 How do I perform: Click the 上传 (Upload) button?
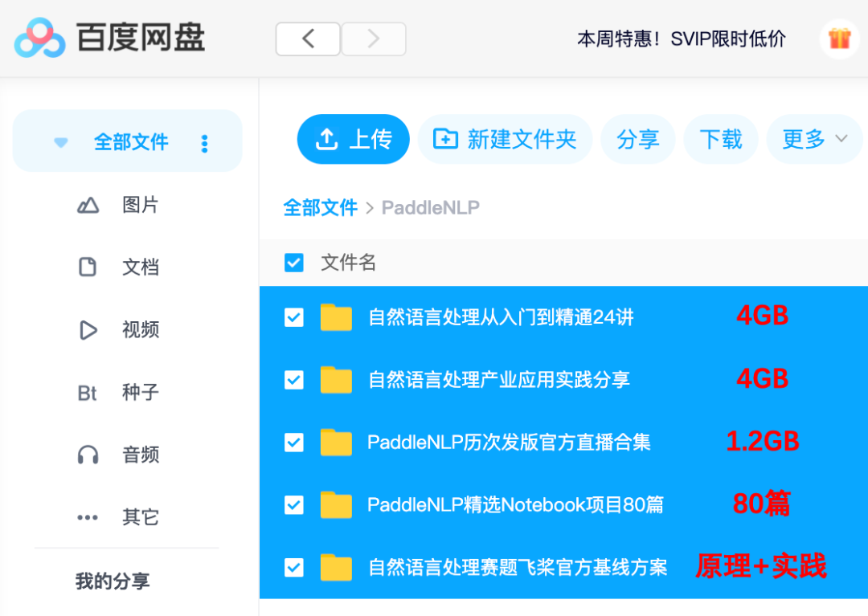tap(353, 138)
